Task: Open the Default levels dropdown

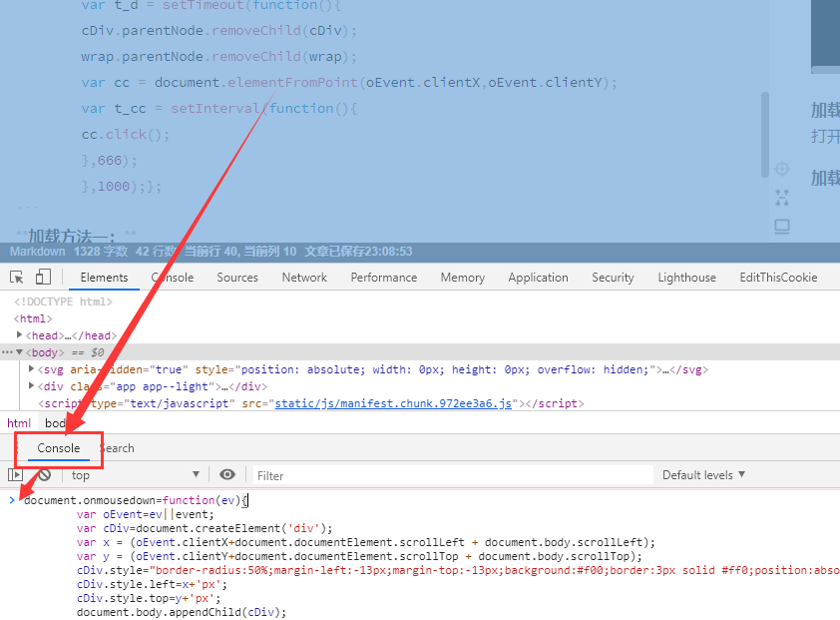Action: [703, 475]
